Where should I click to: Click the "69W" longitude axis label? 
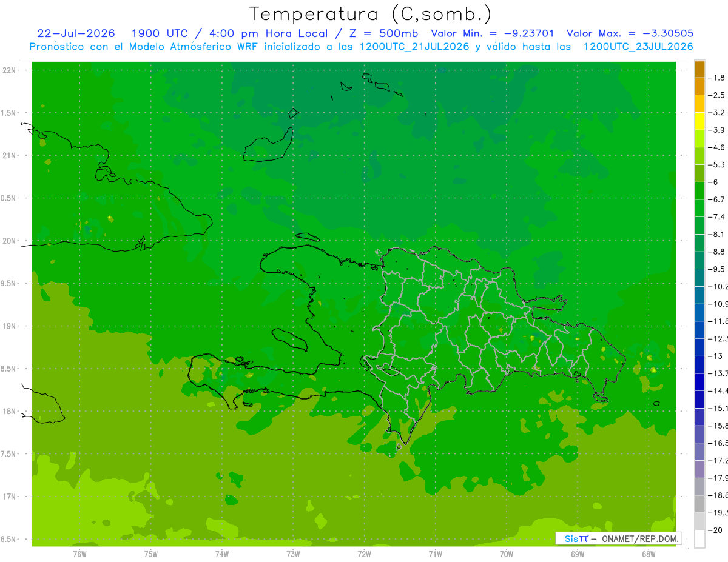[578, 554]
